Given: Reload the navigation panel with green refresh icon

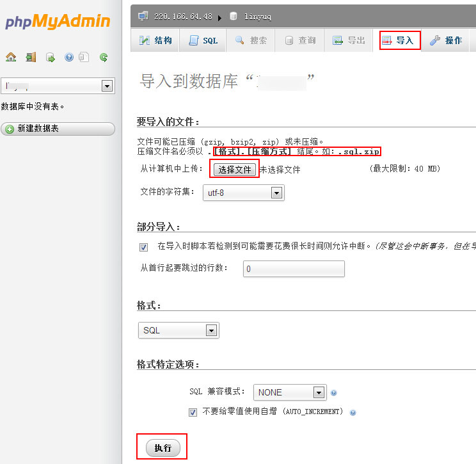Looking at the screenshot, I should pos(104,57).
